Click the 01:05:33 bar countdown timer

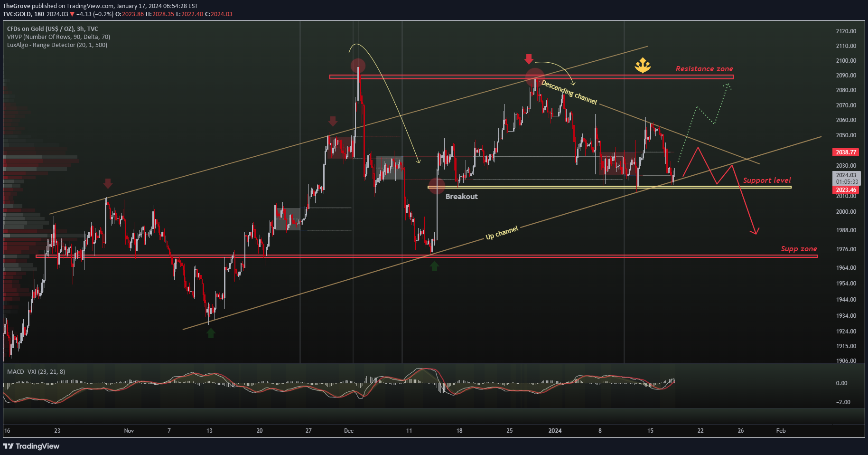846,182
